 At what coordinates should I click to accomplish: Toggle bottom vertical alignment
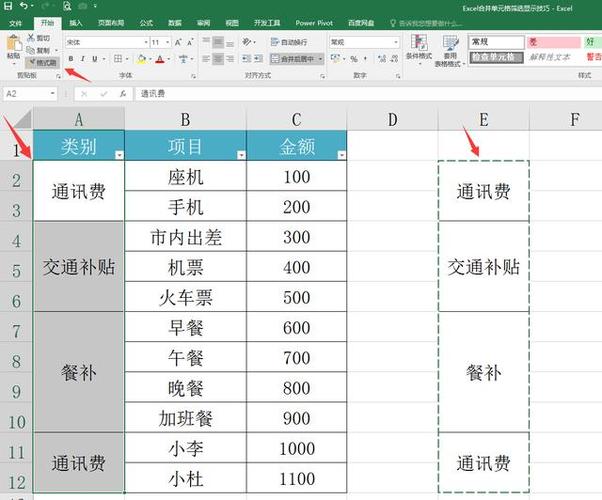(230, 42)
